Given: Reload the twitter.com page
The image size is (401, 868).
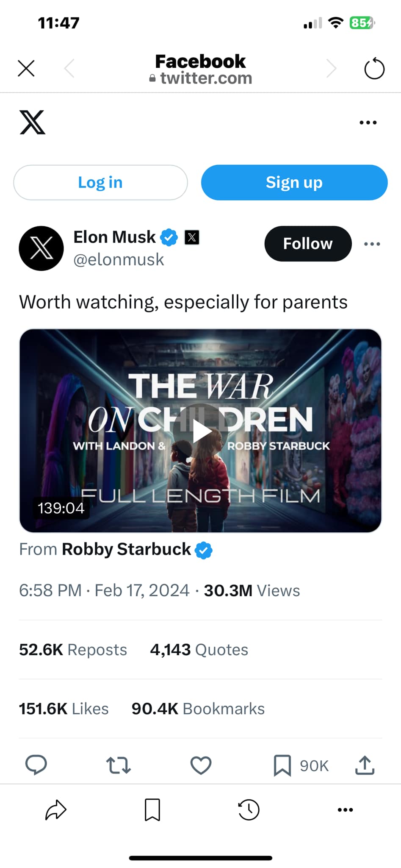Looking at the screenshot, I should [374, 69].
